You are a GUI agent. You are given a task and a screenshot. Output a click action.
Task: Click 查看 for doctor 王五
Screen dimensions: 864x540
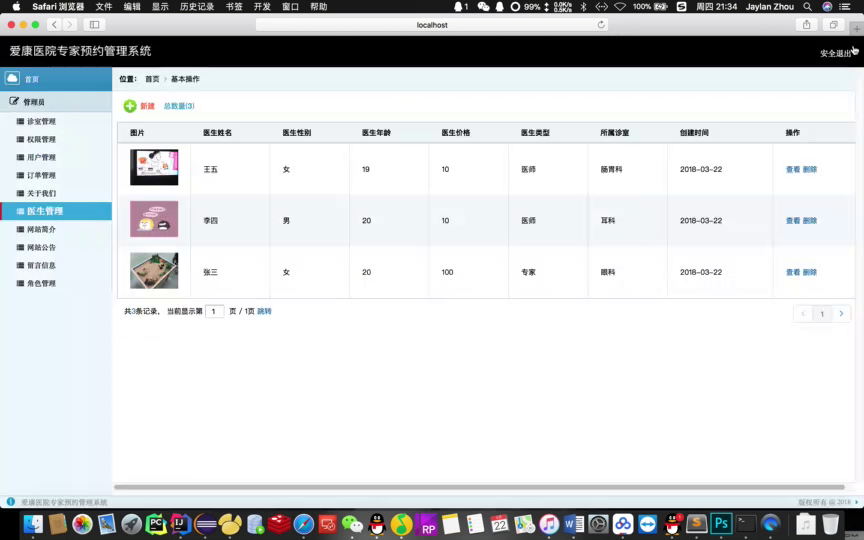point(793,169)
